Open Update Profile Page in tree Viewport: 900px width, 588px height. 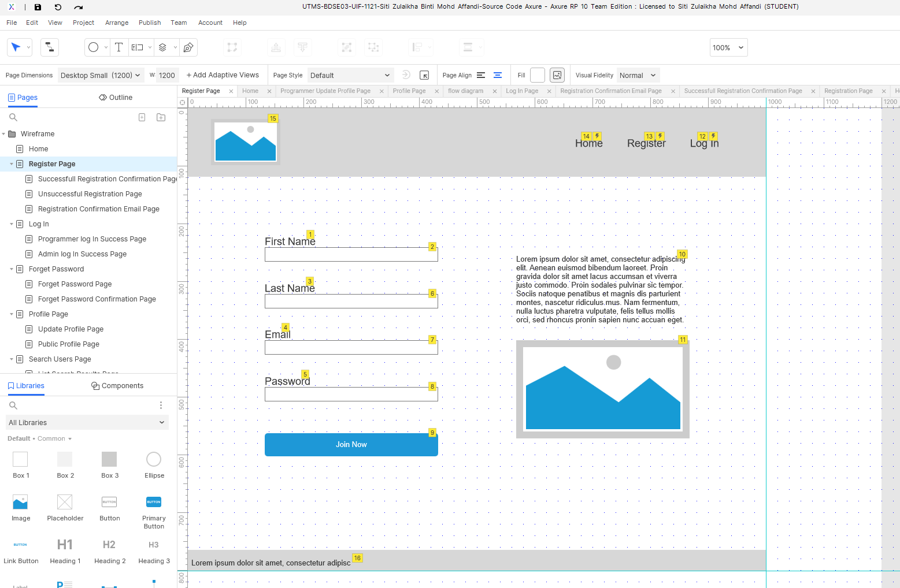[71, 329]
